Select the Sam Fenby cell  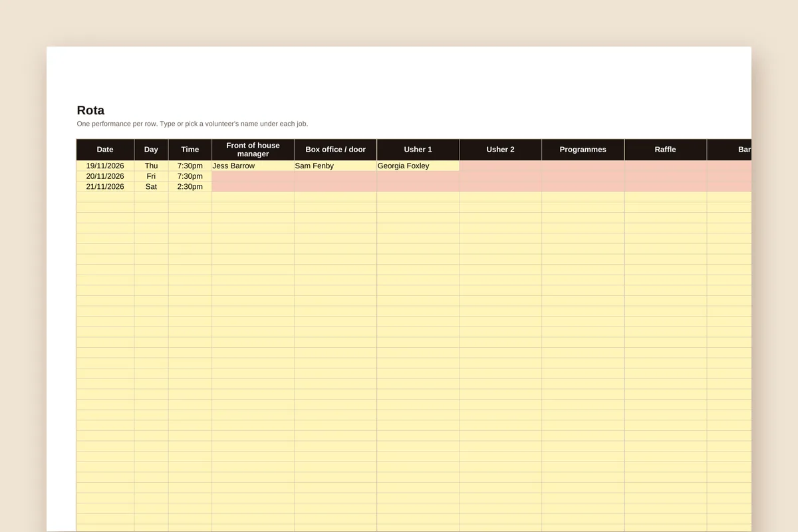click(335, 166)
